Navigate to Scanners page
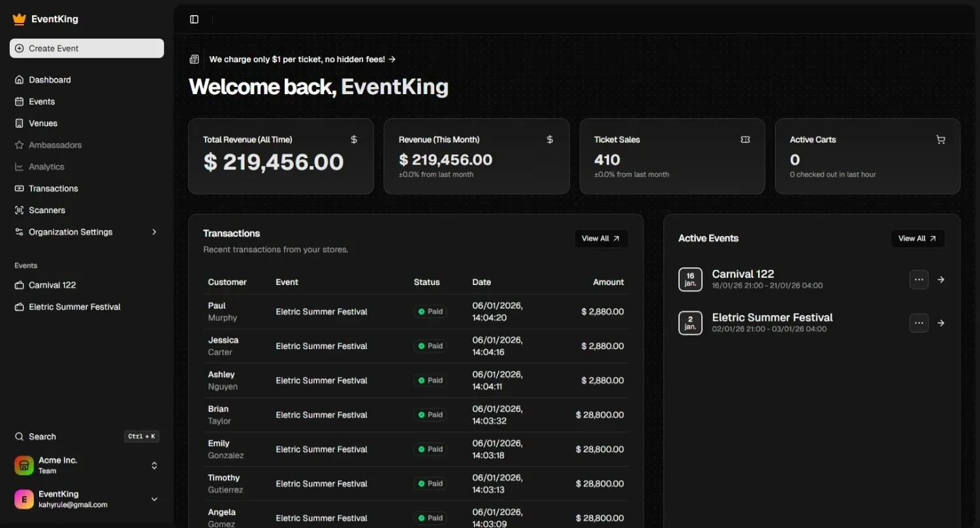The height and width of the screenshot is (528, 980). pyautogui.click(x=46, y=210)
